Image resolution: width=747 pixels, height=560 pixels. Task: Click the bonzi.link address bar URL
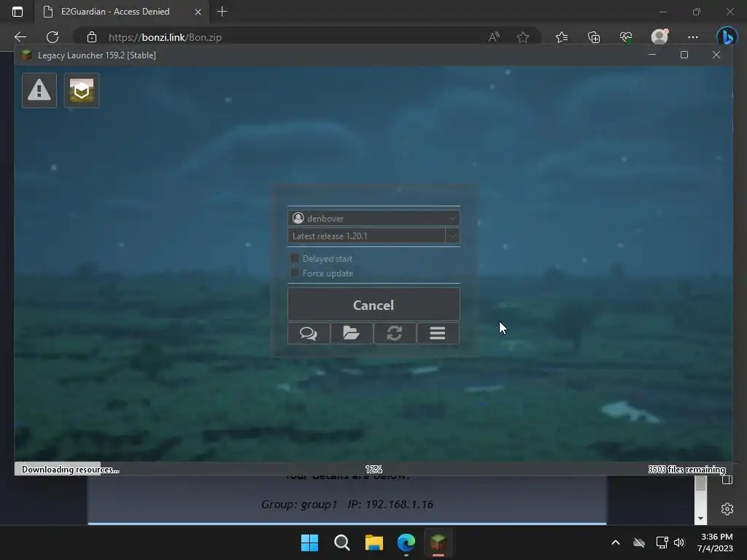tap(165, 37)
